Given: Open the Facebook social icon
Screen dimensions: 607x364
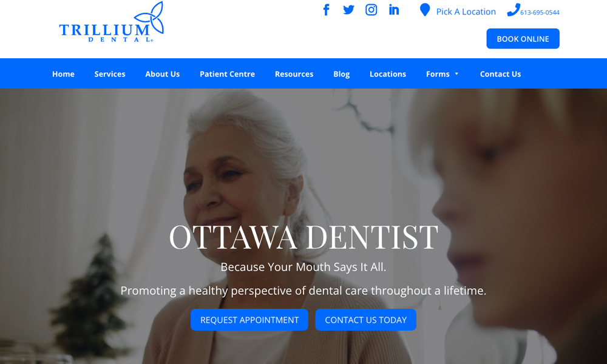Looking at the screenshot, I should coord(327,10).
